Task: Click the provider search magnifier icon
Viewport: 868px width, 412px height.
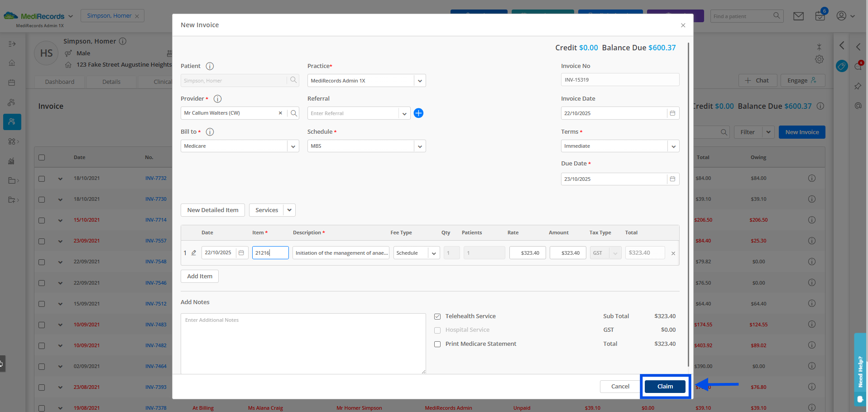Action: [294, 113]
